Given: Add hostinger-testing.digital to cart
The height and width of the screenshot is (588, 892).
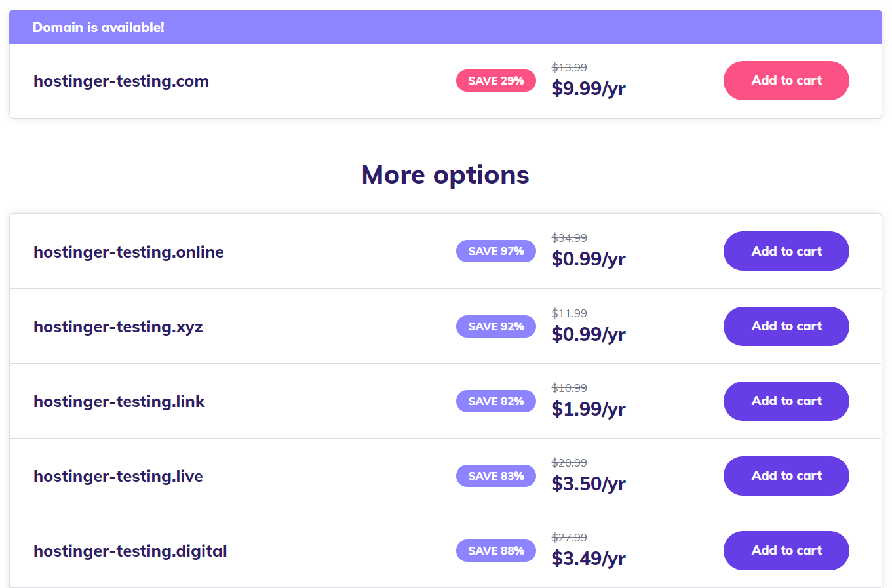Looking at the screenshot, I should (x=786, y=551).
